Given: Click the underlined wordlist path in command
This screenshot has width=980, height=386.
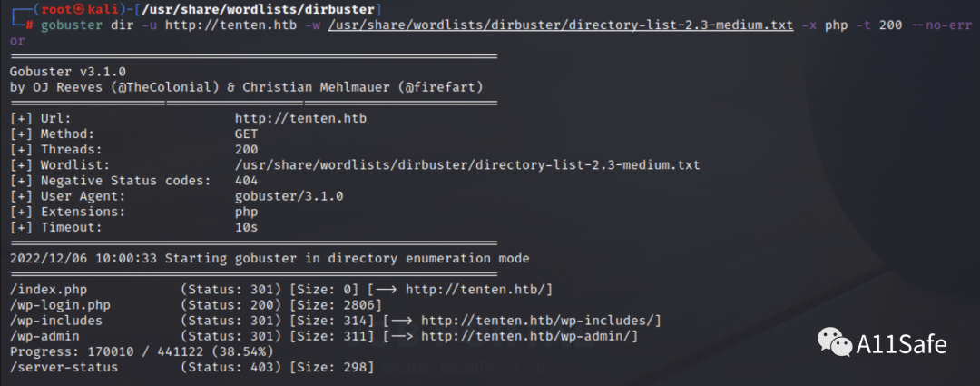Looking at the screenshot, I should click(560, 26).
